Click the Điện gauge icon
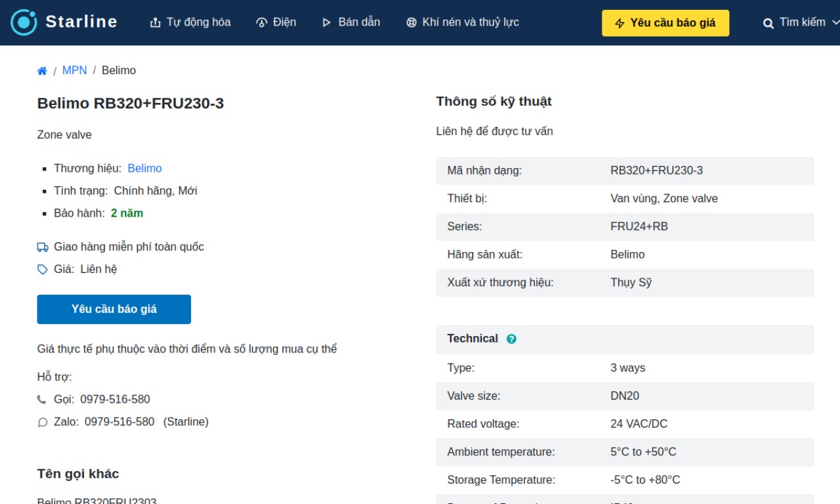The width and height of the screenshot is (840, 504). click(x=261, y=23)
